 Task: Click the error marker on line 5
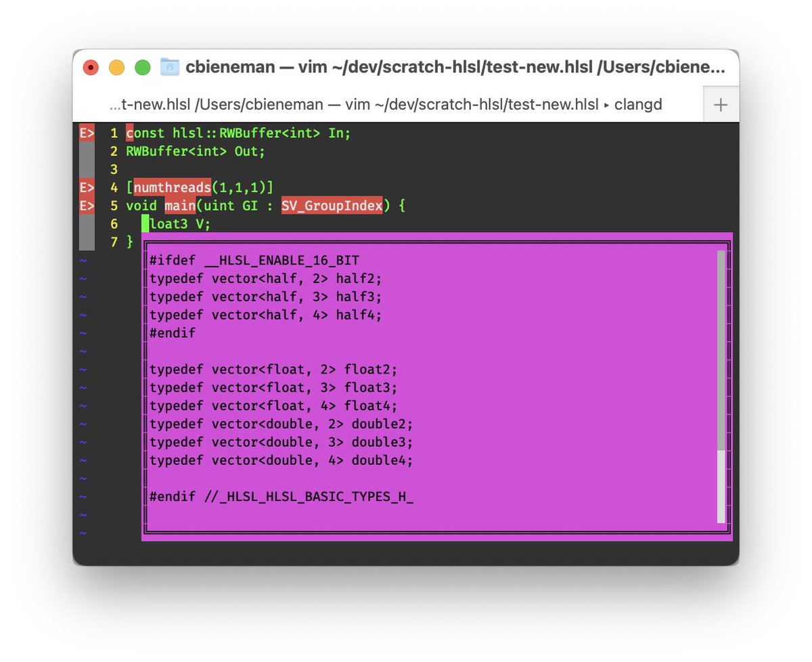[x=87, y=206]
